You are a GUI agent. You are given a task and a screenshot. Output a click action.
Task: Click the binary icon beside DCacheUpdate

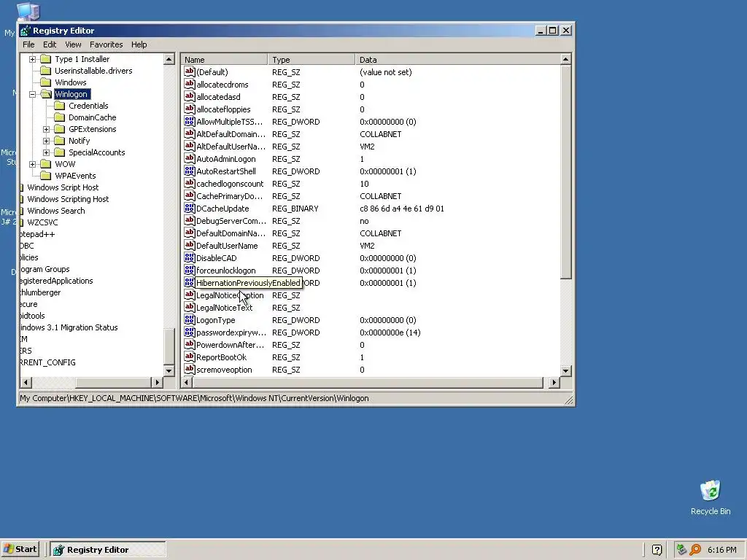coord(189,208)
